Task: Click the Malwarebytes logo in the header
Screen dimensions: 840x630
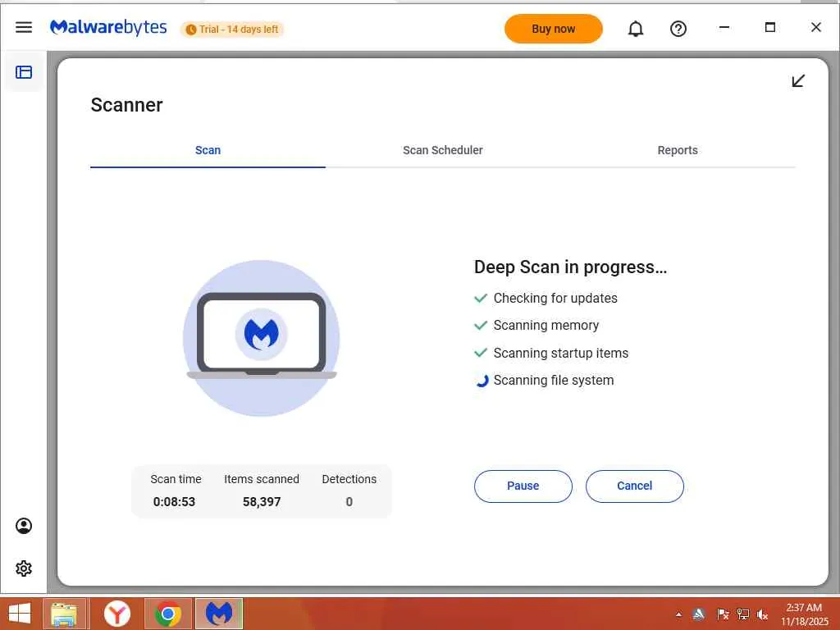Action: tap(108, 27)
